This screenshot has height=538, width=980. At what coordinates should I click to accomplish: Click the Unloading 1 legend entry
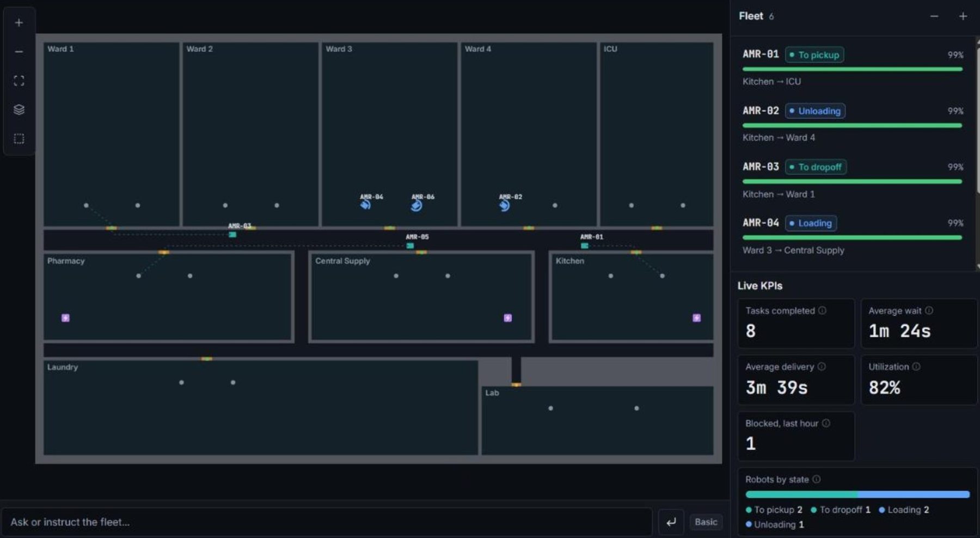point(774,524)
